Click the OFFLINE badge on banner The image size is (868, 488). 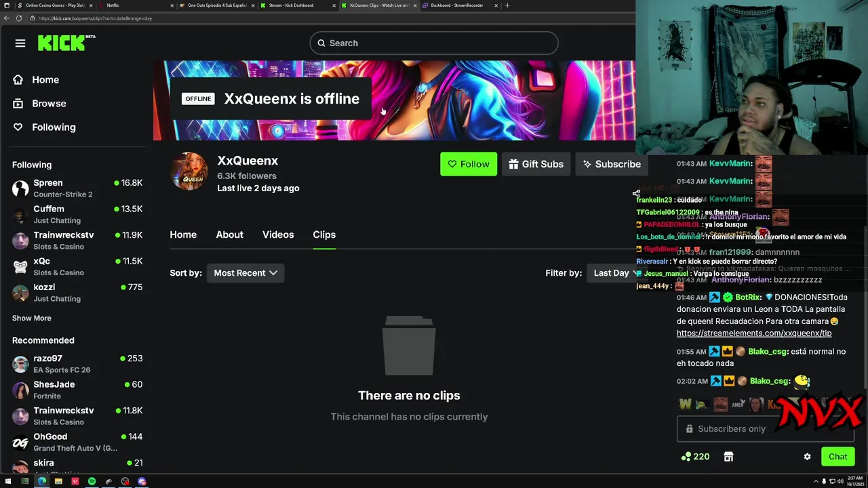tap(198, 99)
